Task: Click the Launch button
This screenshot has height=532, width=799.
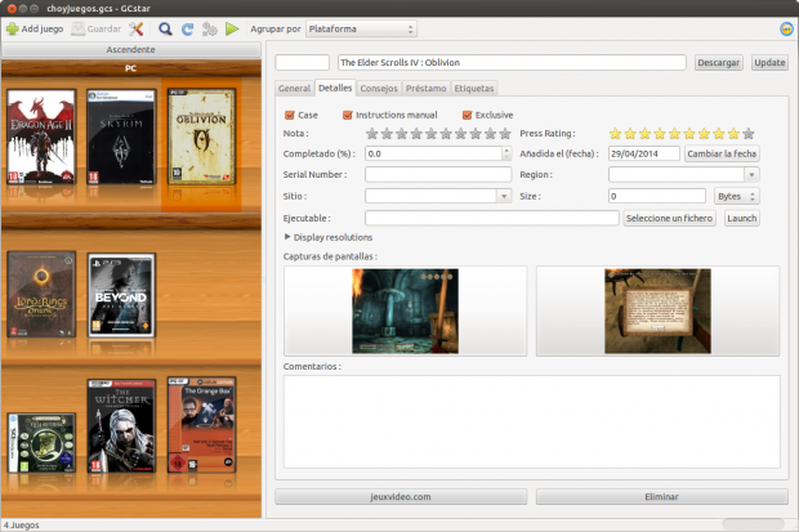Action: 742,218
